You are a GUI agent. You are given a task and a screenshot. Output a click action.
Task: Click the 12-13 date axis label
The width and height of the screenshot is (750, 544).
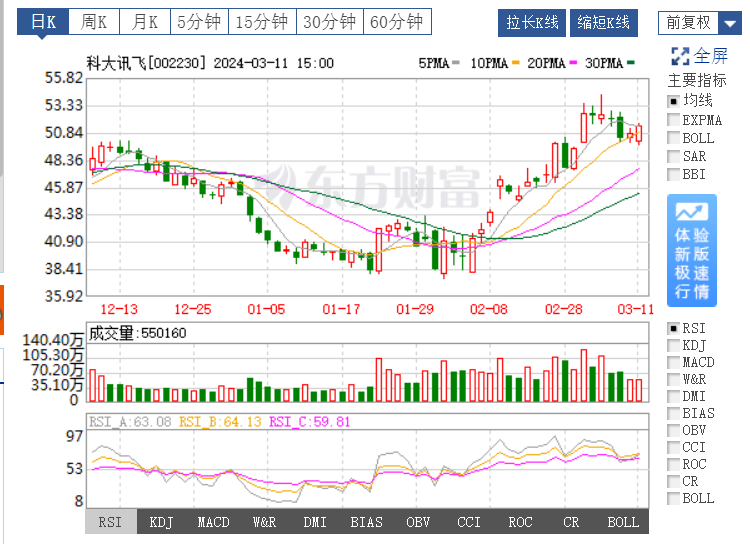(x=119, y=309)
